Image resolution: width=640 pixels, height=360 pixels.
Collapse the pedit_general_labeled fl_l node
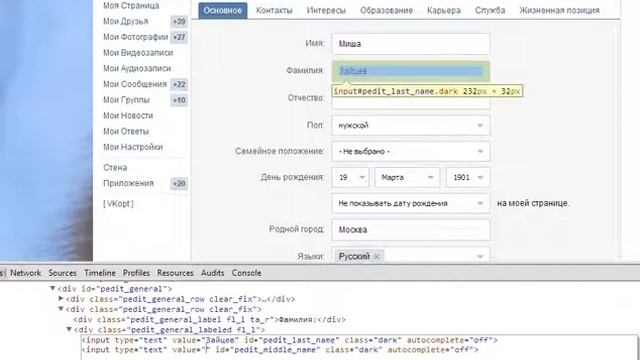click(69, 329)
